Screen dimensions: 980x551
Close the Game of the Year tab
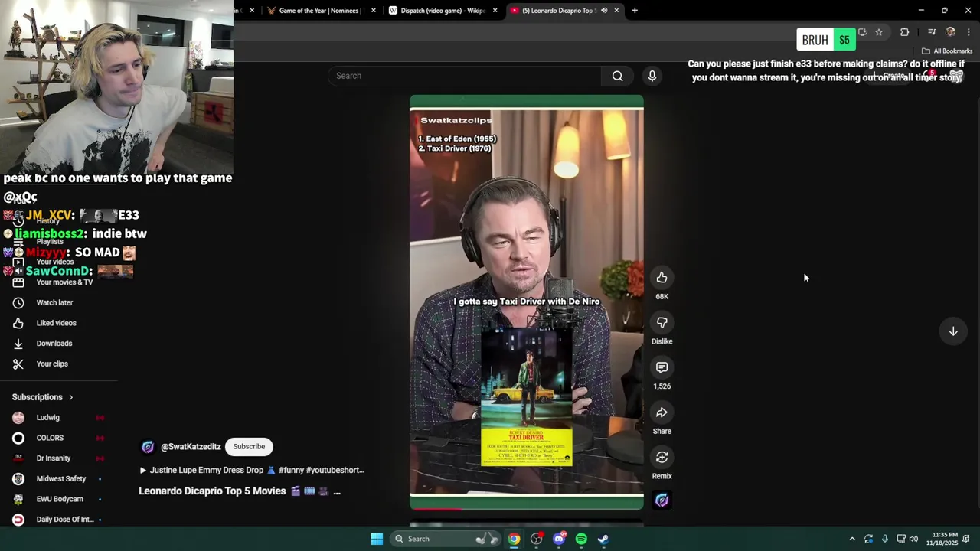374,11
